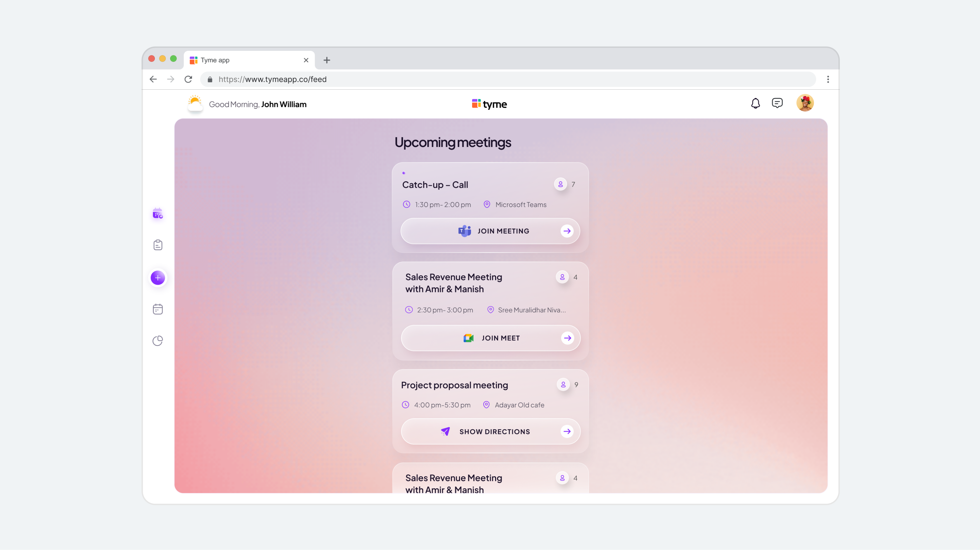
Task: Click Join Meeting for Catch-up Call
Action: click(x=490, y=231)
